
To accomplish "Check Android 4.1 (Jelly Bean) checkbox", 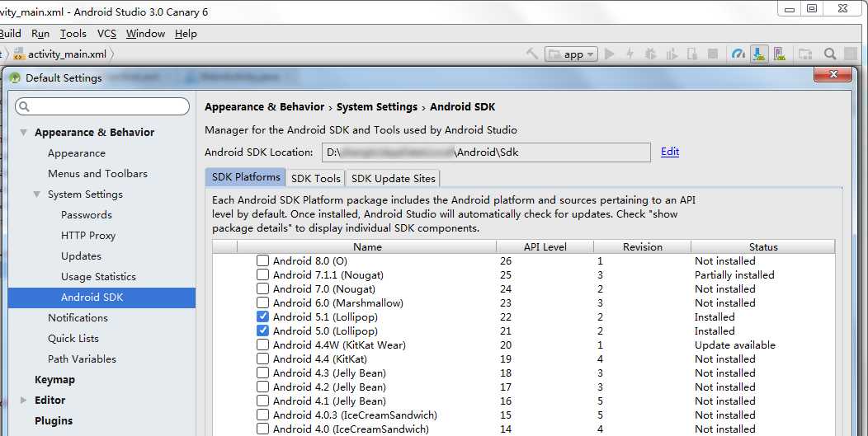I will point(263,401).
